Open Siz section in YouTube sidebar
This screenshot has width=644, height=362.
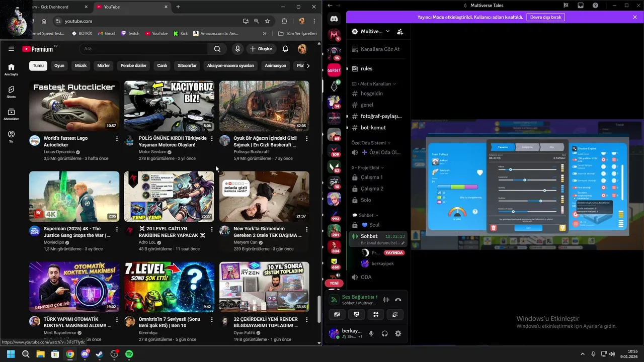point(11,137)
